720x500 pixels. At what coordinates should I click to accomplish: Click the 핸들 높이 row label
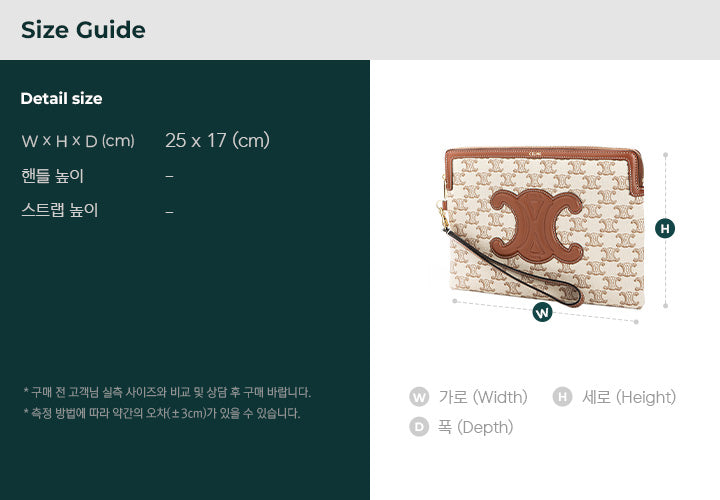coord(53,176)
